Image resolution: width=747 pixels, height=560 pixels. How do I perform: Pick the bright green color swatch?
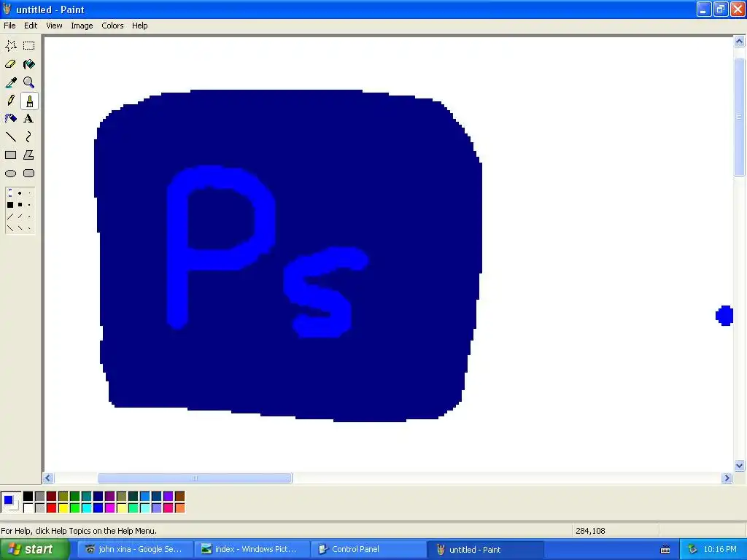coord(75,508)
